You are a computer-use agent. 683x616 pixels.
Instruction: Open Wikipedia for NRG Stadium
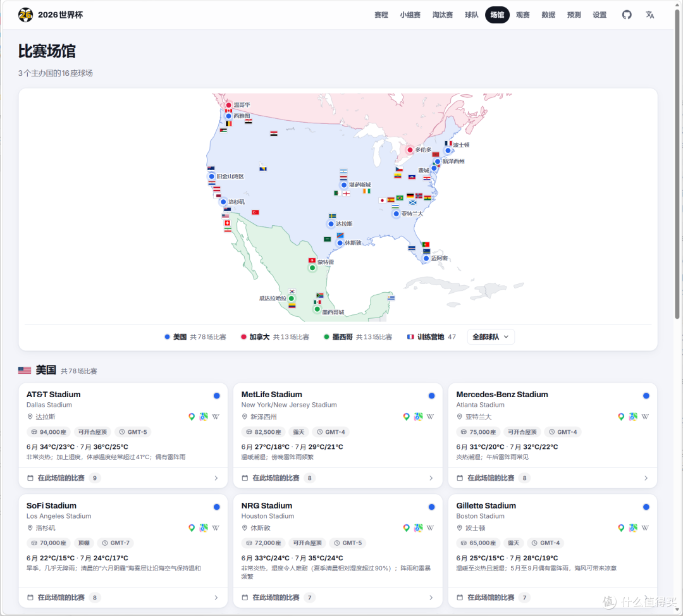[x=431, y=528]
